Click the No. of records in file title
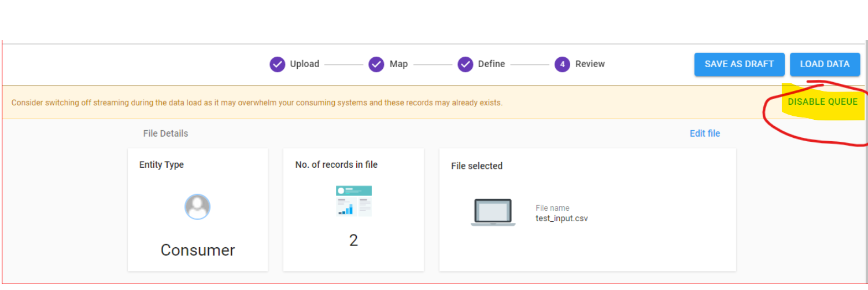This screenshot has height=290, width=868. coord(336,164)
